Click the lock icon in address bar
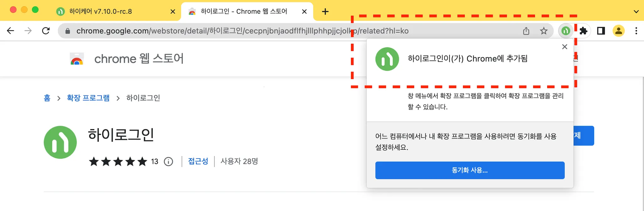This screenshot has height=211, width=644. (x=67, y=31)
